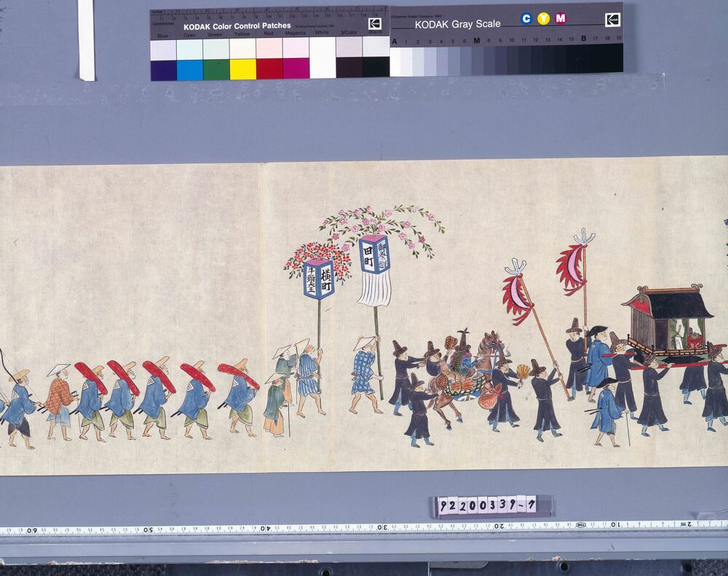Click the number 10 on the bottom ruler

[x=614, y=525]
